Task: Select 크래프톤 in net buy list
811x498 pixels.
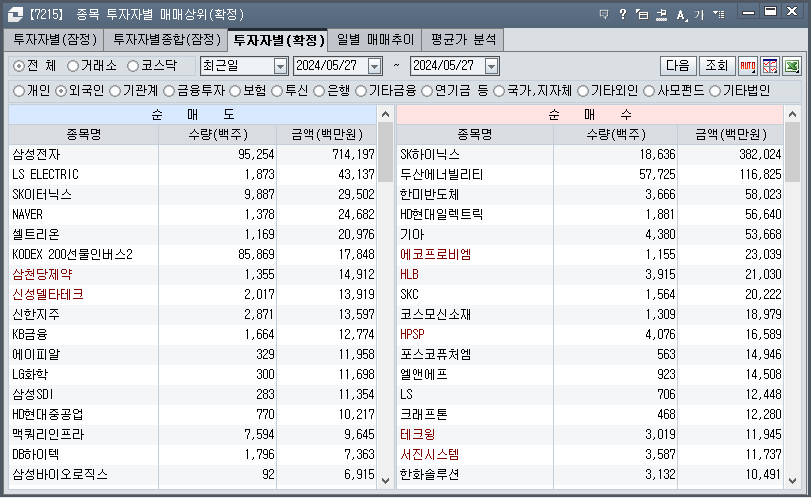Action: pos(590,414)
